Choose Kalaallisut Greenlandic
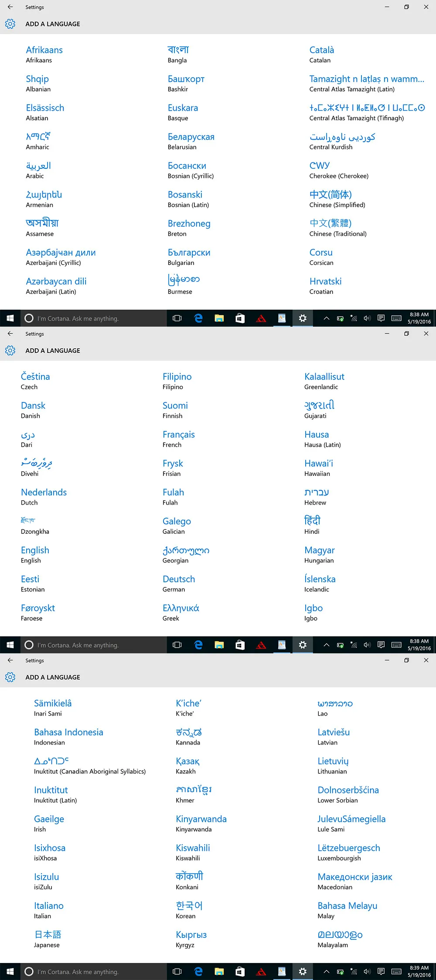The image size is (436, 980). coord(324,381)
